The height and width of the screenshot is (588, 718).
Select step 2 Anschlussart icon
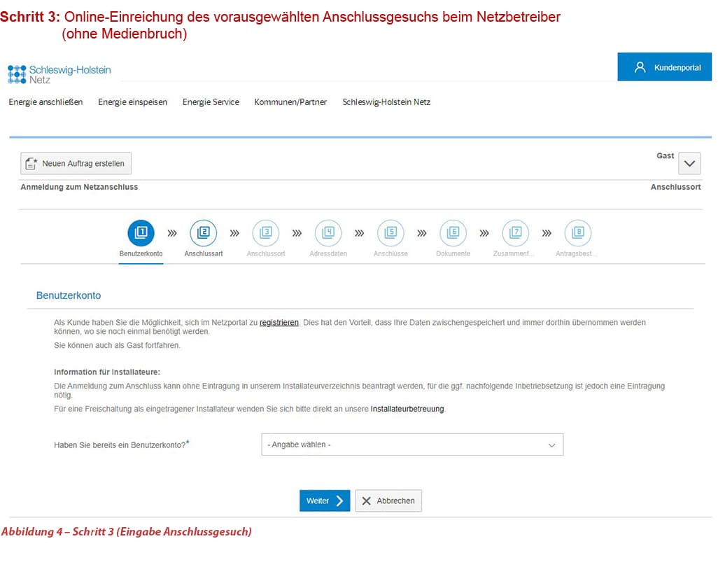coord(204,232)
